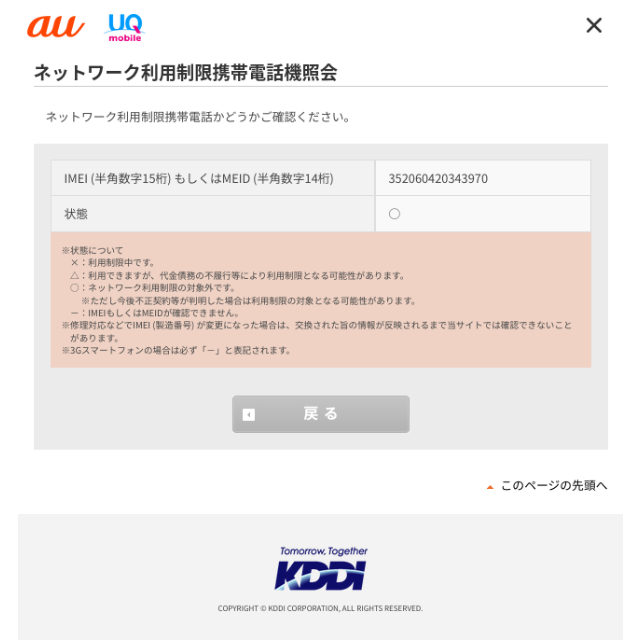Select the IMEI number 352060420343970

click(x=438, y=179)
